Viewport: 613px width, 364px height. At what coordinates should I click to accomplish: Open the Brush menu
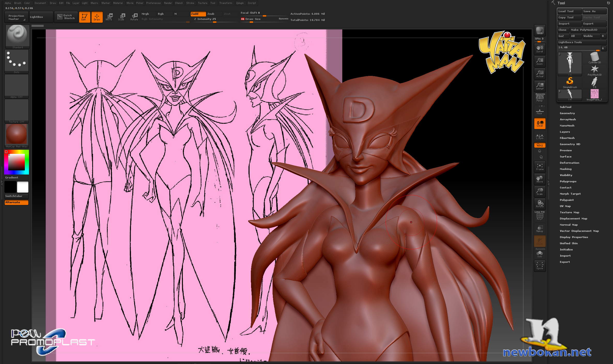(x=18, y=3)
